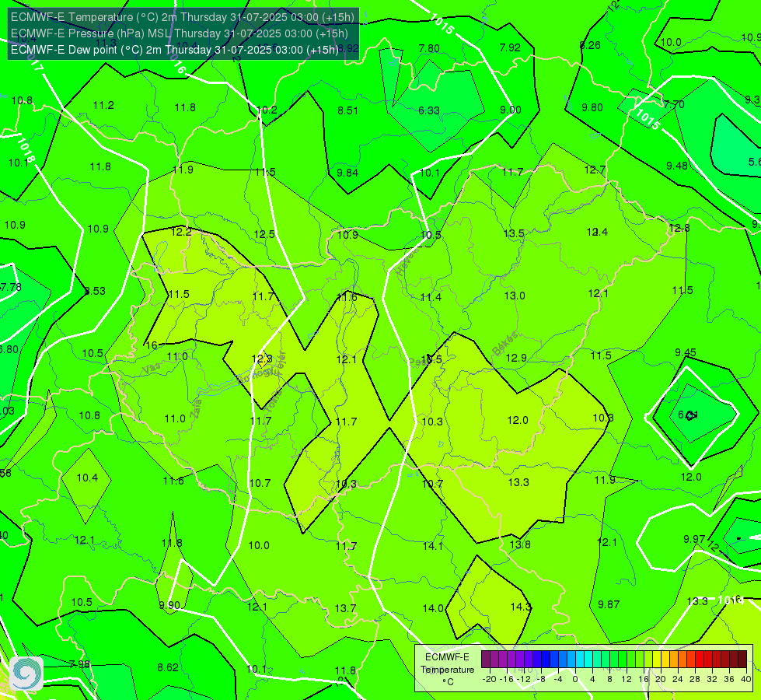Click the 12.7 temperature value
This screenshot has height=700, width=761.
click(595, 170)
